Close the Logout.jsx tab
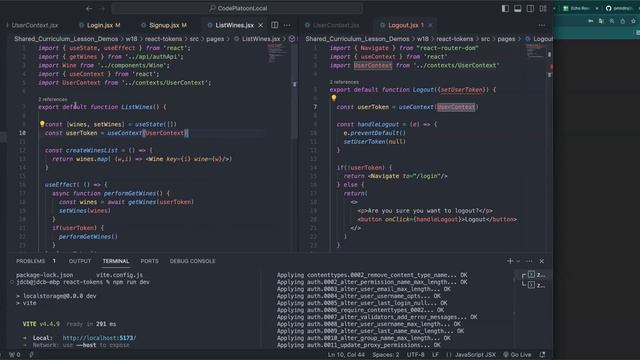 coord(430,25)
